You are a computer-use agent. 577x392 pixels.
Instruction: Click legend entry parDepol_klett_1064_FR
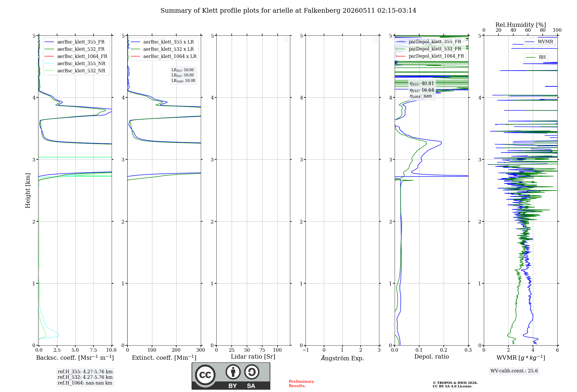click(430, 56)
